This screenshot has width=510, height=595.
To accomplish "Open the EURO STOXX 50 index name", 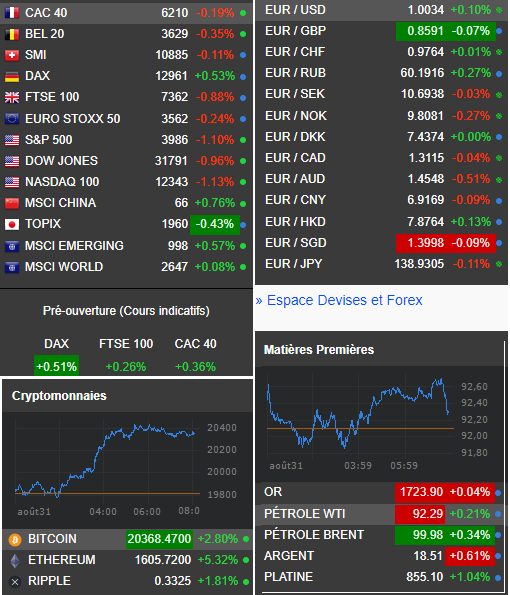I will coord(72,119).
